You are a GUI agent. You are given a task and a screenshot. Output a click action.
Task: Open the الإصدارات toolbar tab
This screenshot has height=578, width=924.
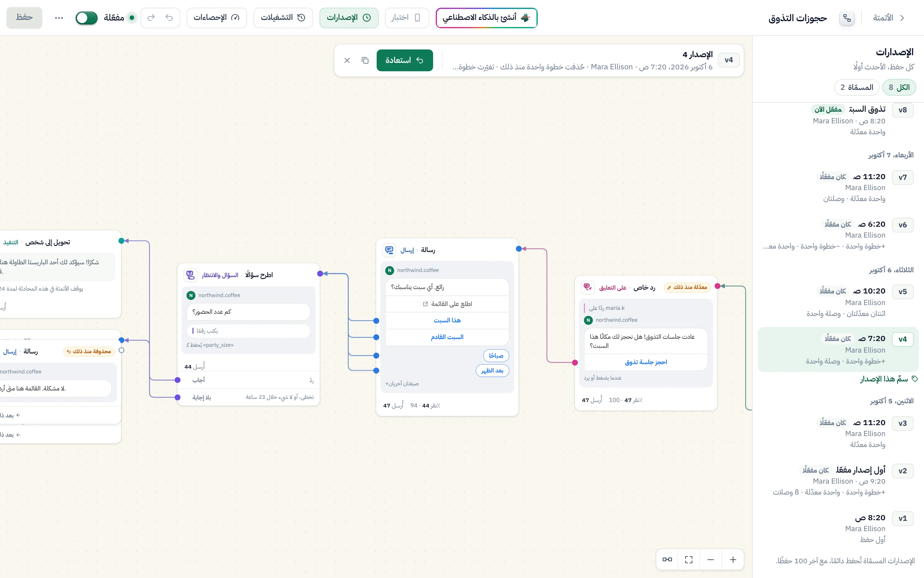coord(349,18)
